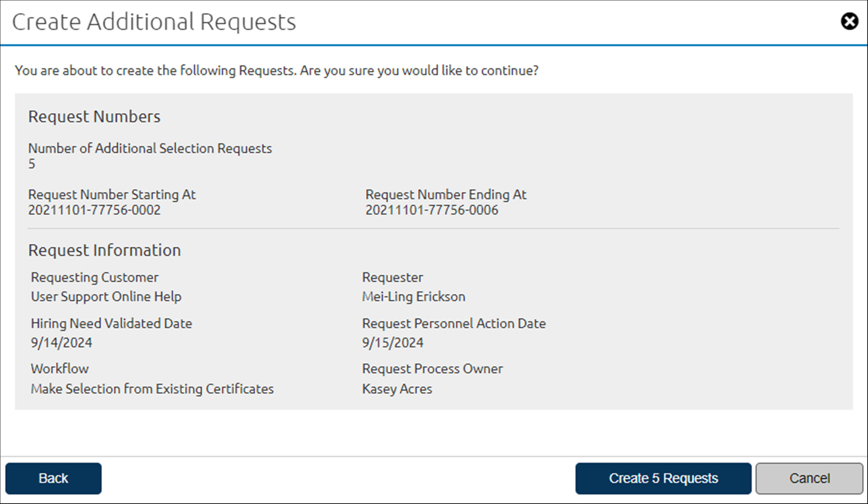Click the confirmation warning message text
This screenshot has width=868, height=504.
click(x=276, y=70)
